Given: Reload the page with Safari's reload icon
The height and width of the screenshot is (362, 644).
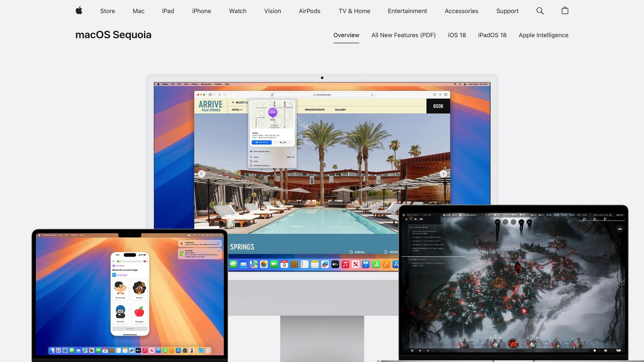Looking at the screenshot, I should coord(372,95).
